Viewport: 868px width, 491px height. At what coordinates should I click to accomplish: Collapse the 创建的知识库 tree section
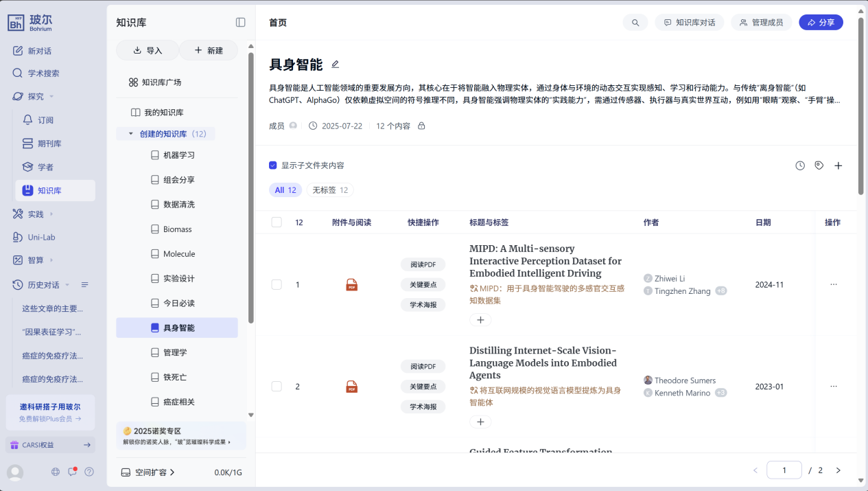(x=131, y=134)
